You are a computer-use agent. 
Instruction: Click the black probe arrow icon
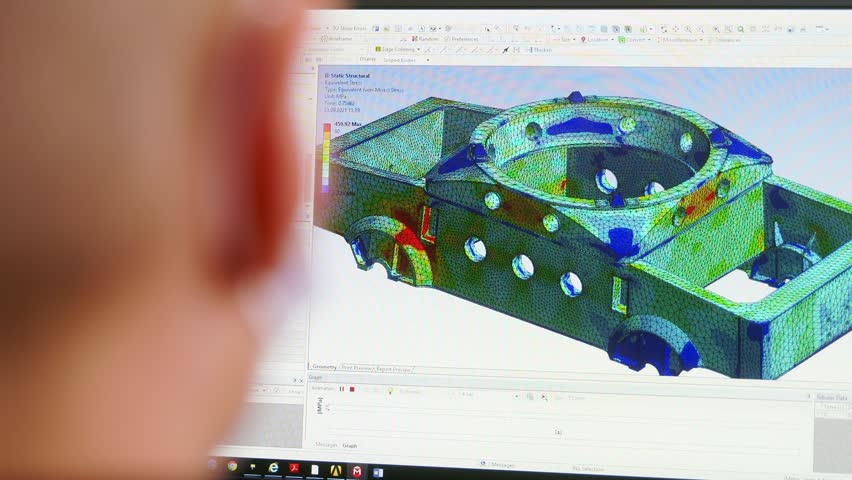[x=505, y=49]
